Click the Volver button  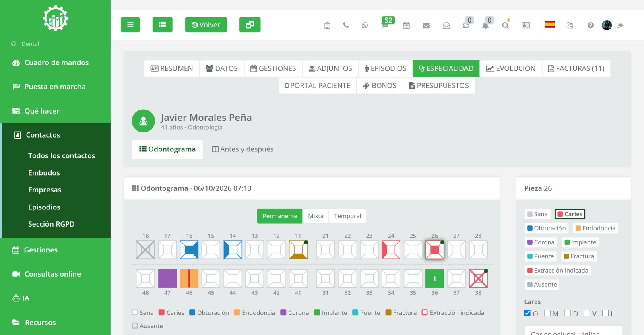(206, 25)
